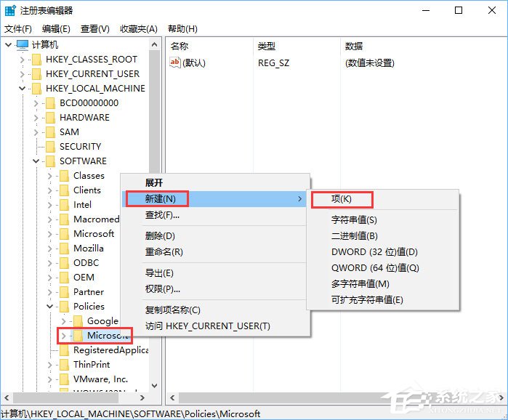Expand the HARDWARE key arrow

pos(36,118)
